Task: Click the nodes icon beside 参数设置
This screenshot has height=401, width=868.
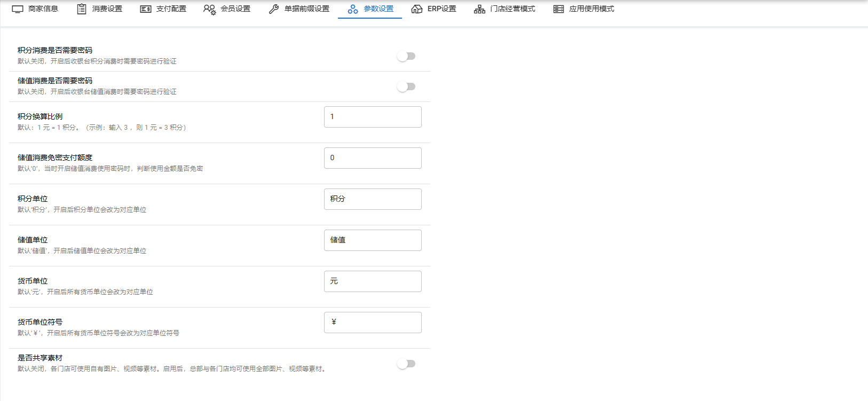Action: point(353,9)
